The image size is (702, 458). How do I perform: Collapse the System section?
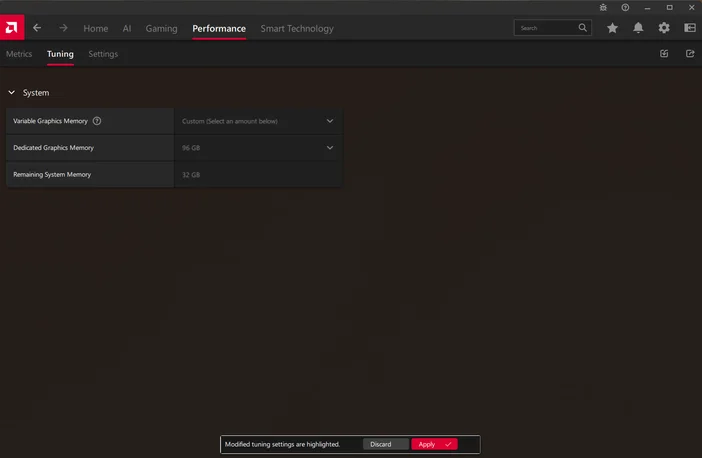[11, 93]
